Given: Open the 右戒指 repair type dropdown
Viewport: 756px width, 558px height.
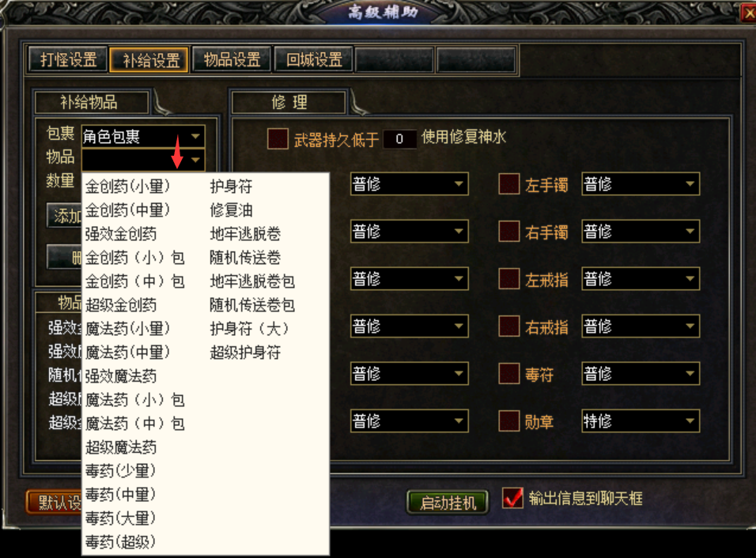Looking at the screenshot, I should coord(641,326).
